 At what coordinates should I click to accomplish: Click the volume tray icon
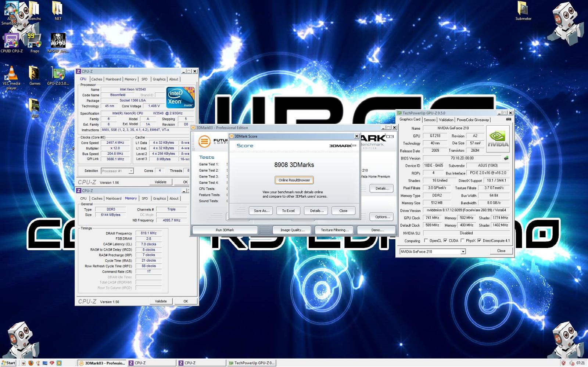[x=572, y=363]
